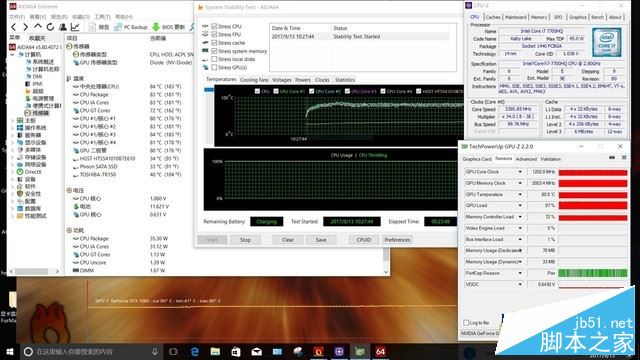Click the Stop button in stability test
640x360 pixels.
pos(245,240)
